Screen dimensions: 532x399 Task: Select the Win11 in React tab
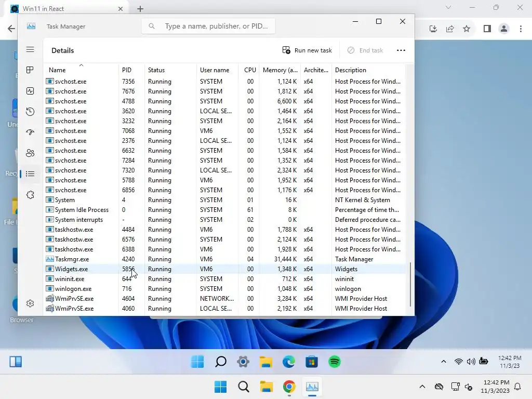click(x=67, y=9)
